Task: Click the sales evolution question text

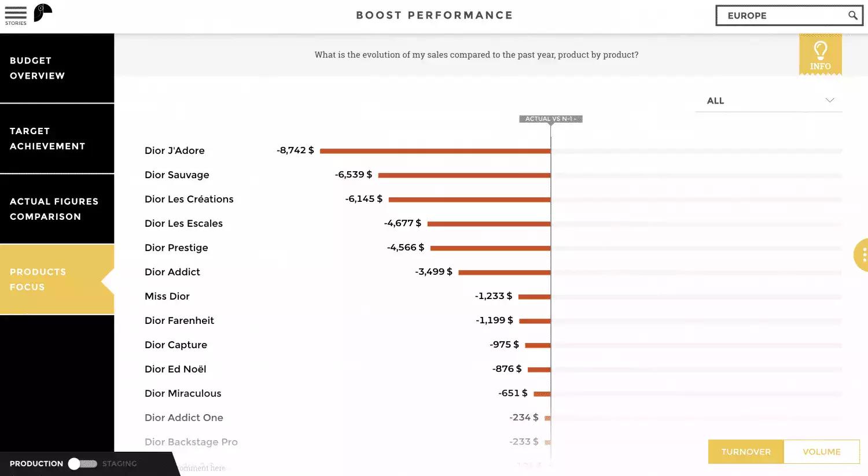Action: click(x=476, y=55)
